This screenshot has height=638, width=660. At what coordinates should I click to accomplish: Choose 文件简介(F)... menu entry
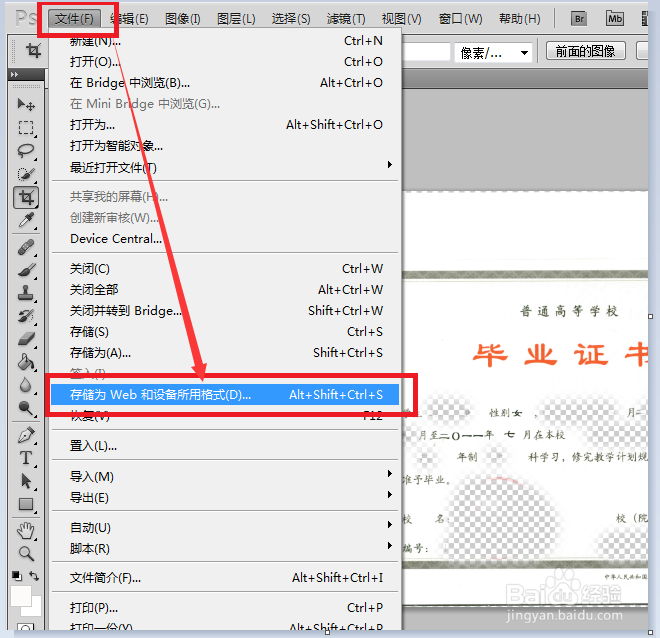[225, 578]
